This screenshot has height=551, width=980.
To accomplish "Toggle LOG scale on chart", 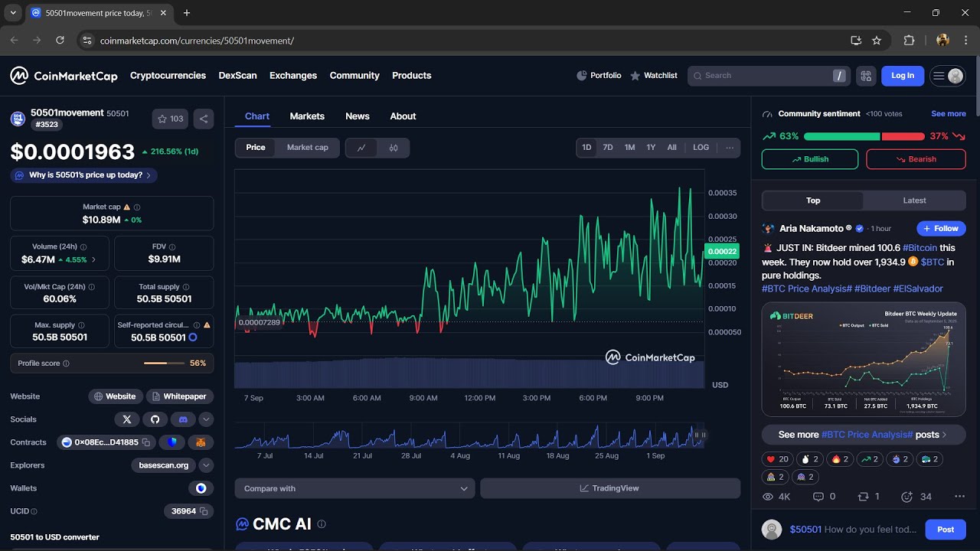I will coord(701,148).
